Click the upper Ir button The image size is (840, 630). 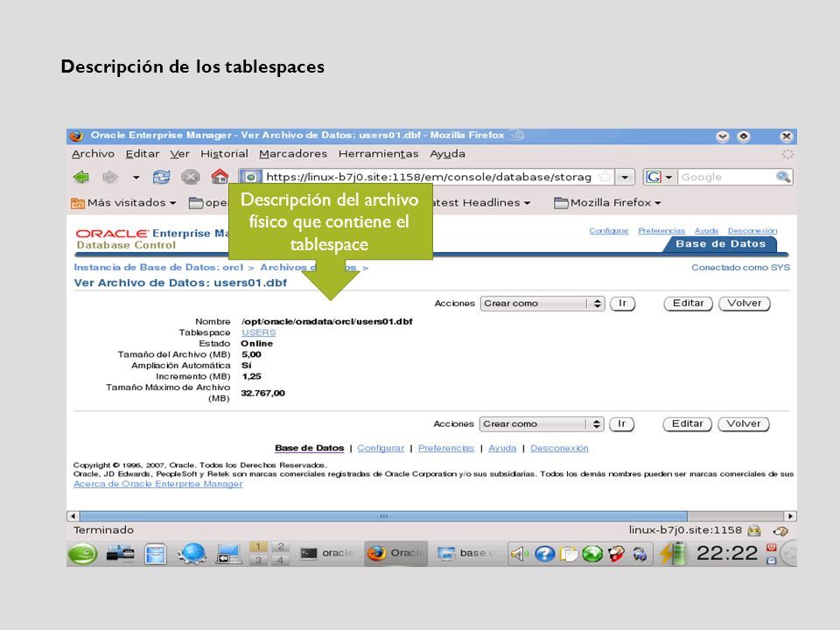622,304
